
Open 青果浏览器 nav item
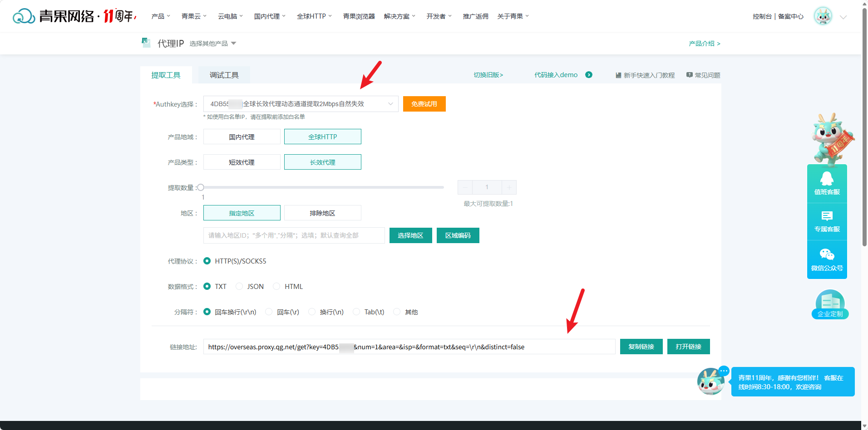coord(359,16)
